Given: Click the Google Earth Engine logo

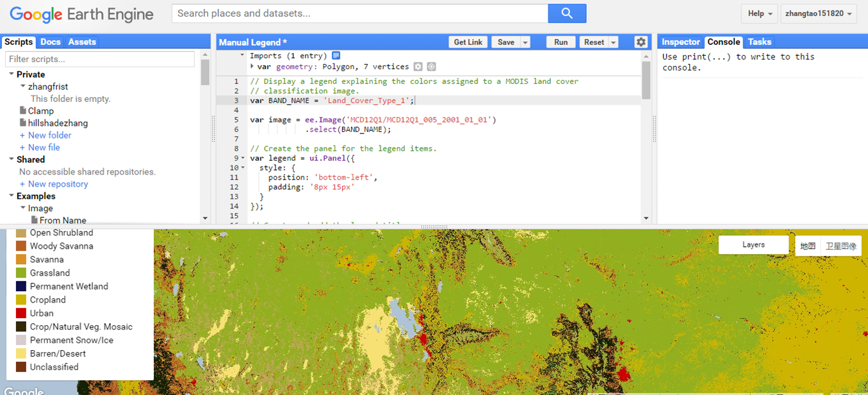Looking at the screenshot, I should 81,14.
